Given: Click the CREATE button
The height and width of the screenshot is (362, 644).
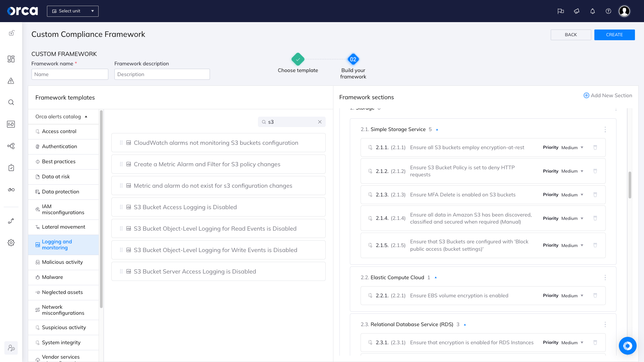Looking at the screenshot, I should point(614,35).
